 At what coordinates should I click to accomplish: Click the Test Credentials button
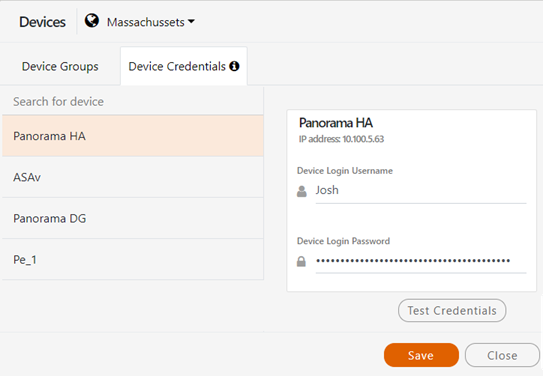coord(452,311)
